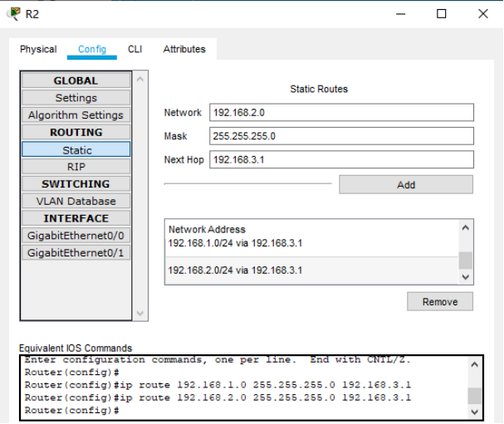Click the route list scrollbar thumb

click(466, 261)
